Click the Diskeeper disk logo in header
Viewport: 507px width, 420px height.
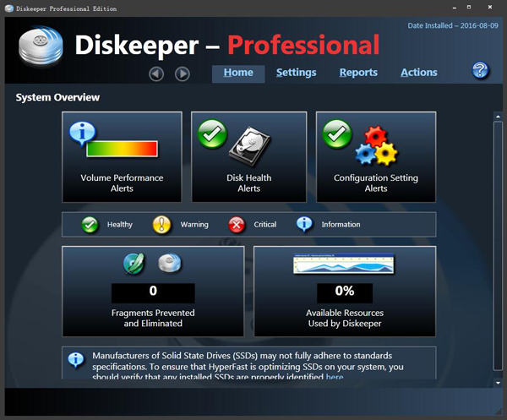(x=41, y=46)
